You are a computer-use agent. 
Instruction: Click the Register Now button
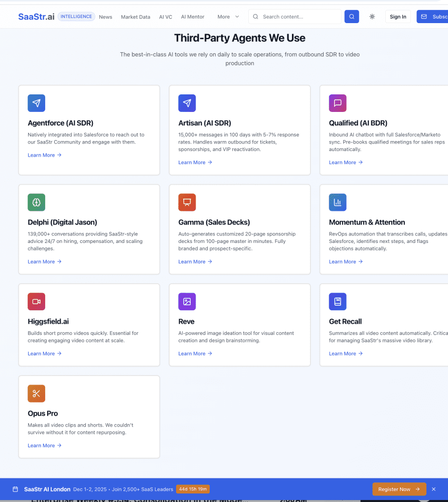click(399, 489)
